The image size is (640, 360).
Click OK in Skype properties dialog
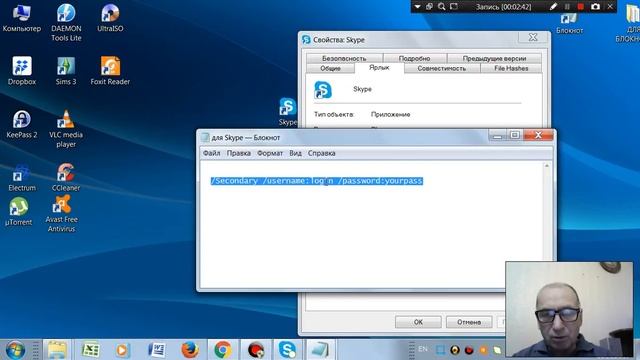(418, 322)
